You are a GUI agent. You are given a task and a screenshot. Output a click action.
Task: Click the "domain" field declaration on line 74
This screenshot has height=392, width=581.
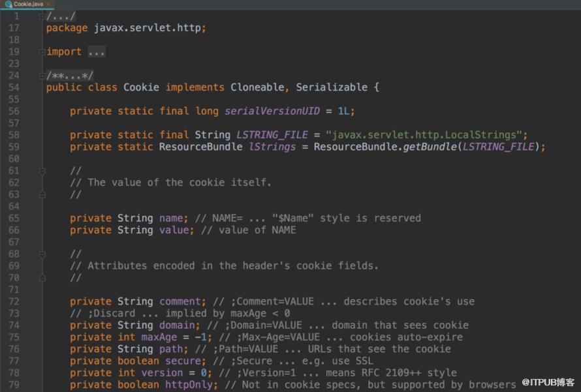(177, 325)
